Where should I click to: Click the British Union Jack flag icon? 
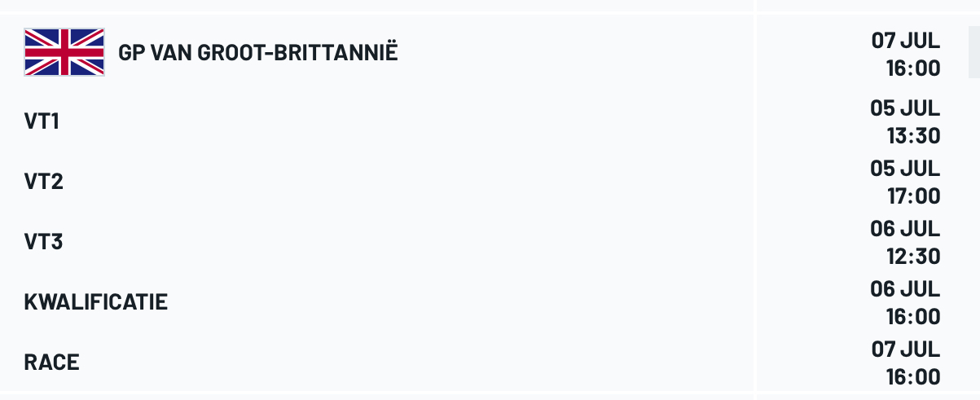[x=64, y=52]
